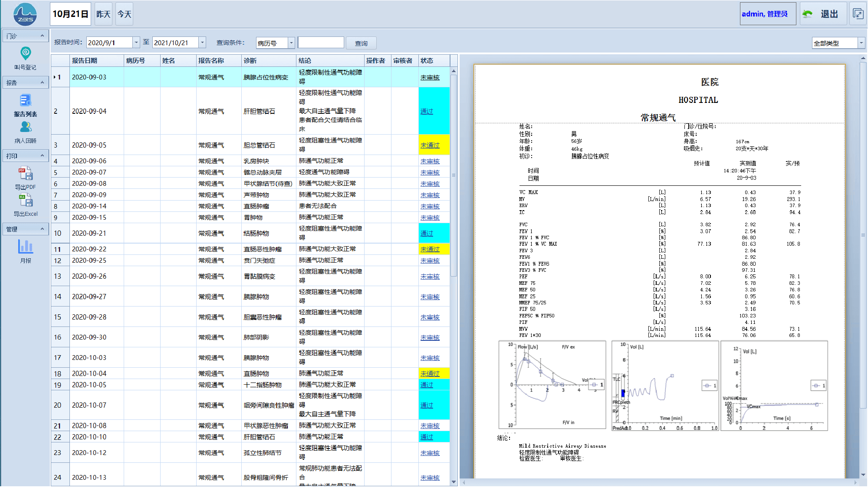Click the Vol/Time [min] chart in preview
Image resolution: width=868 pixels, height=488 pixels.
click(x=665, y=386)
